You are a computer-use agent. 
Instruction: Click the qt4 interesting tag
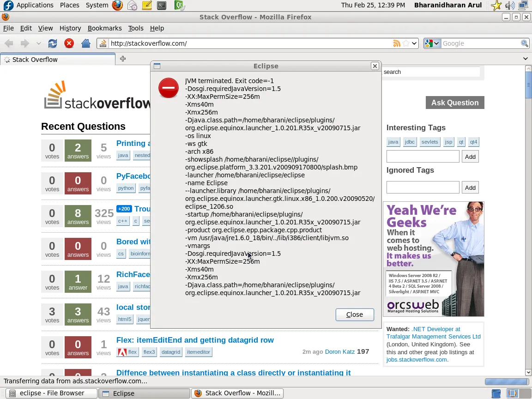(473, 142)
